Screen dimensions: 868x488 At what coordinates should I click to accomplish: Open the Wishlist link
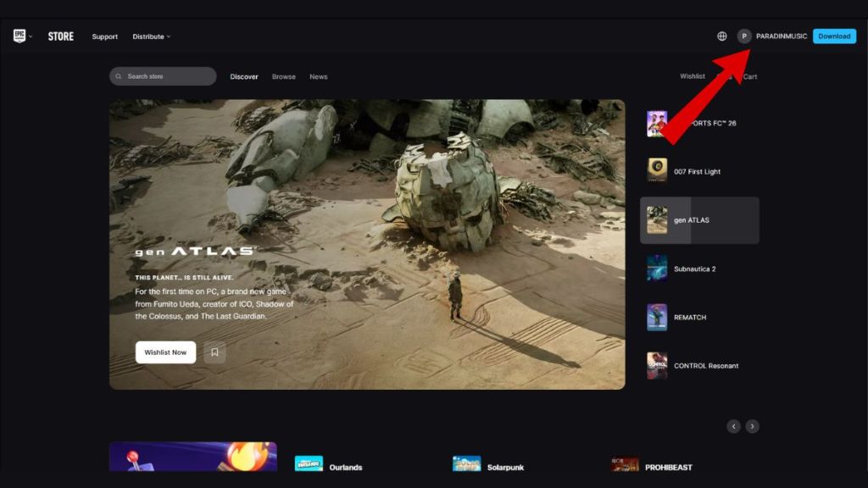click(x=692, y=76)
